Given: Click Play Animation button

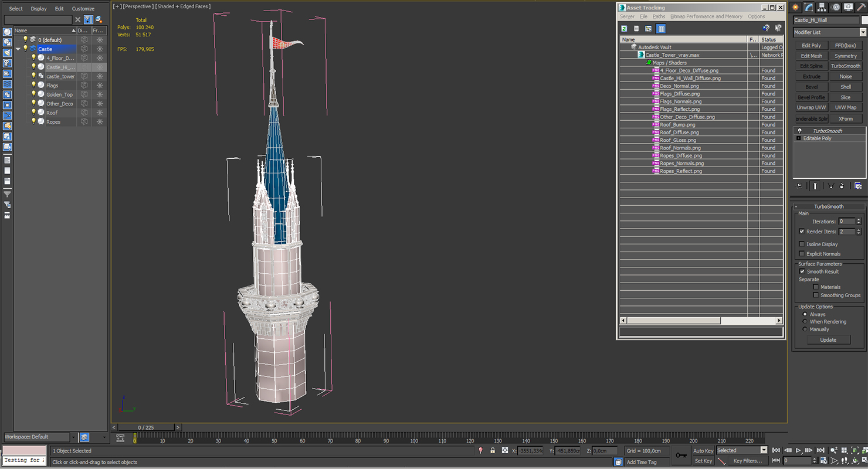Looking at the screenshot, I should 799,450.
